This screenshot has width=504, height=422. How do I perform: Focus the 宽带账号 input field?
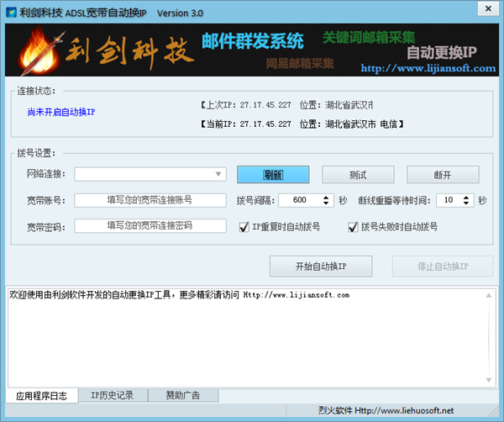click(x=150, y=200)
